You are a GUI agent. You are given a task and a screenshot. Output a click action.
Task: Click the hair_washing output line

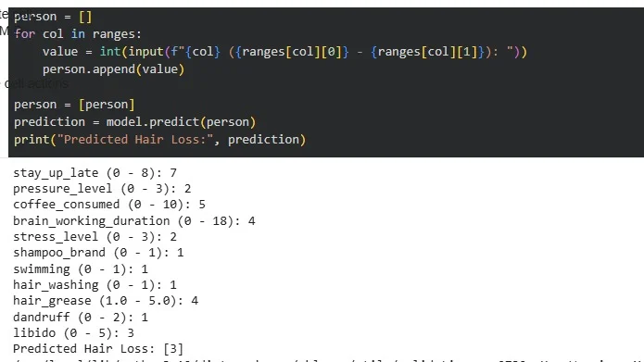coord(95,285)
